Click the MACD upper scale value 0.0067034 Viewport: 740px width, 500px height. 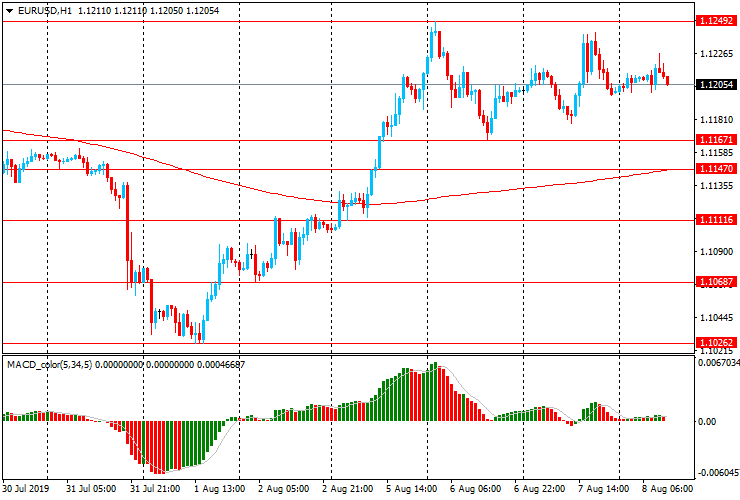[718, 363]
